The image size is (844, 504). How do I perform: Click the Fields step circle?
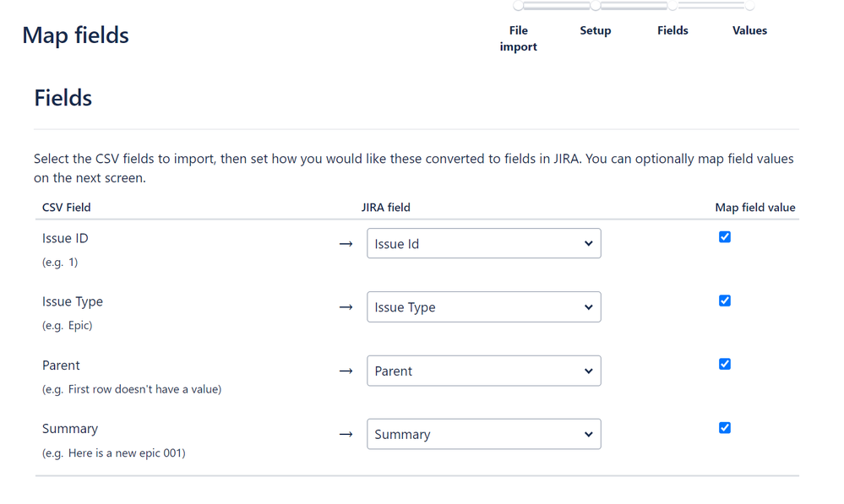pyautogui.click(x=672, y=6)
